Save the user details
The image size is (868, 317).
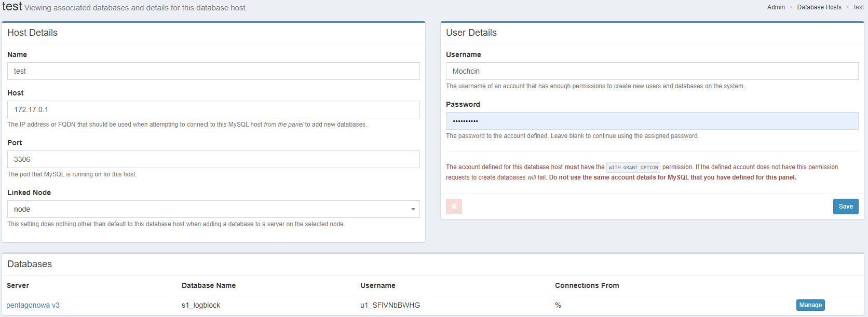(845, 206)
